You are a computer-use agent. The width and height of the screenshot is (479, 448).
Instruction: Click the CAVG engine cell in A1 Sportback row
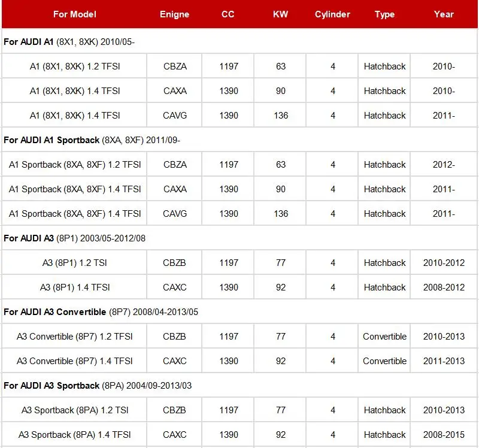(174, 214)
